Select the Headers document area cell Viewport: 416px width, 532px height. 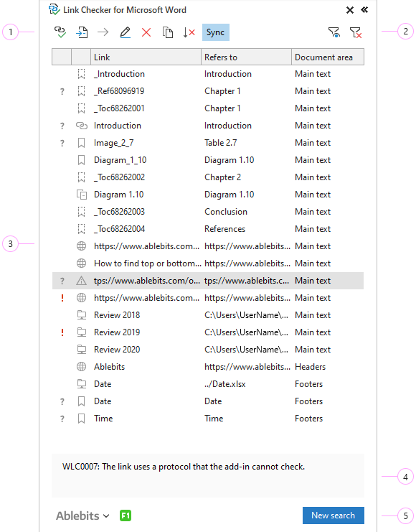tap(311, 367)
